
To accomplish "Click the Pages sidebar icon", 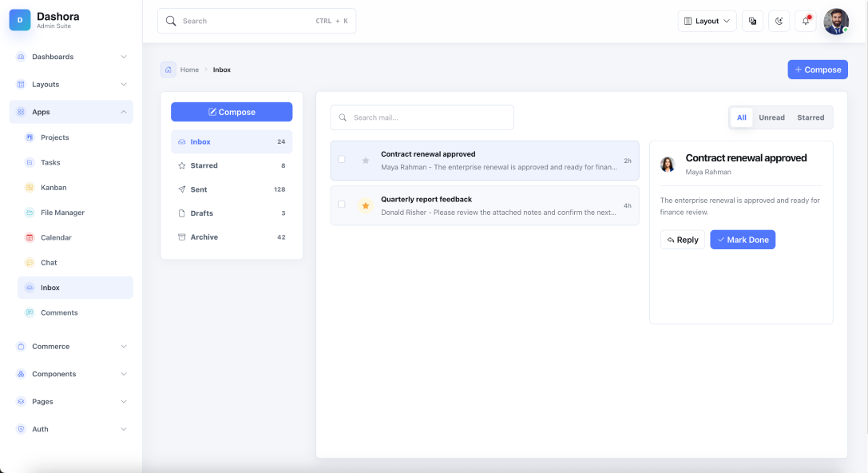I will 21,402.
